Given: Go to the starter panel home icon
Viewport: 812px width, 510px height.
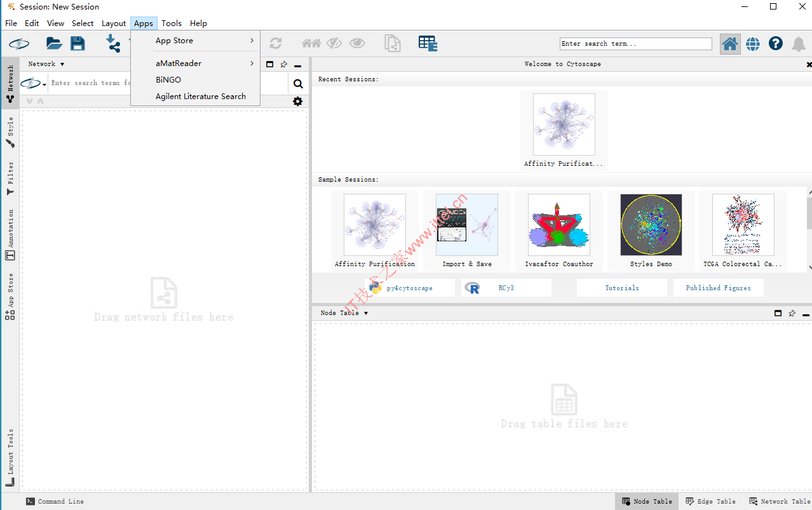Looking at the screenshot, I should coord(730,44).
